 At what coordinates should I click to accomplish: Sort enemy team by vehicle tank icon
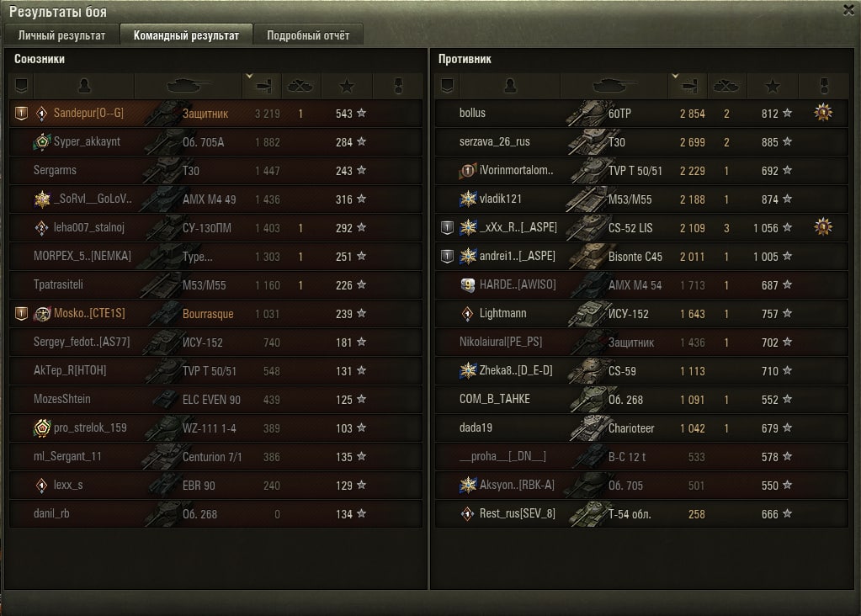(x=614, y=86)
